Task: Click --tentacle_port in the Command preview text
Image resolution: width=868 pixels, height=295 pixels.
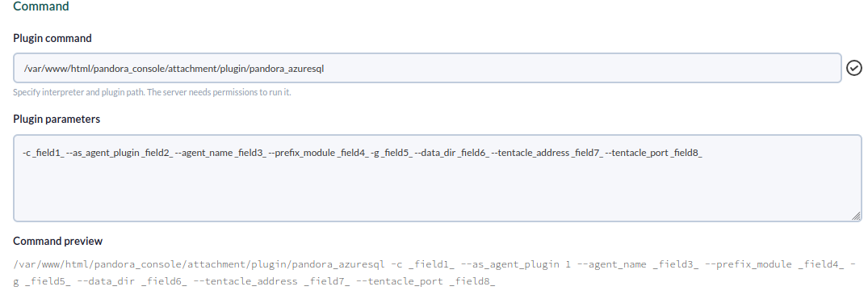Action: (400, 282)
